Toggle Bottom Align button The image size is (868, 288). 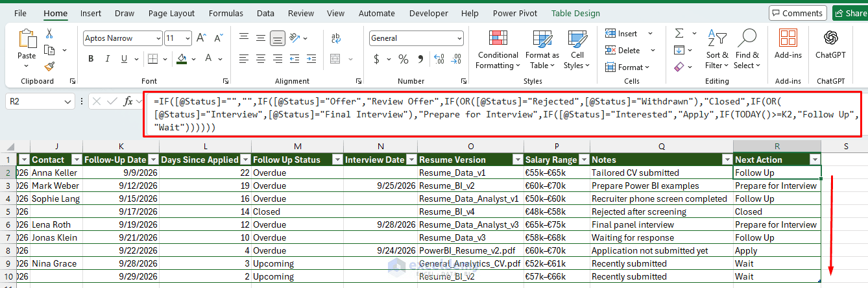point(278,38)
